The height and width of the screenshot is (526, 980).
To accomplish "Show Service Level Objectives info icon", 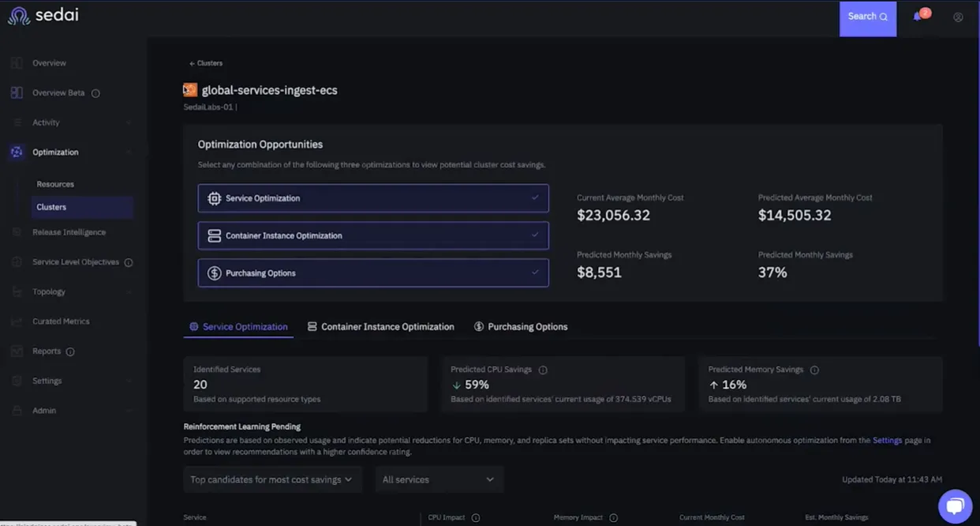I will point(129,262).
